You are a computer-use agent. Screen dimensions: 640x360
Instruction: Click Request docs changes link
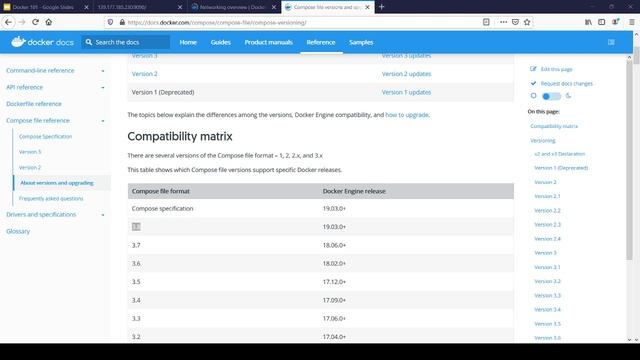[567, 83]
